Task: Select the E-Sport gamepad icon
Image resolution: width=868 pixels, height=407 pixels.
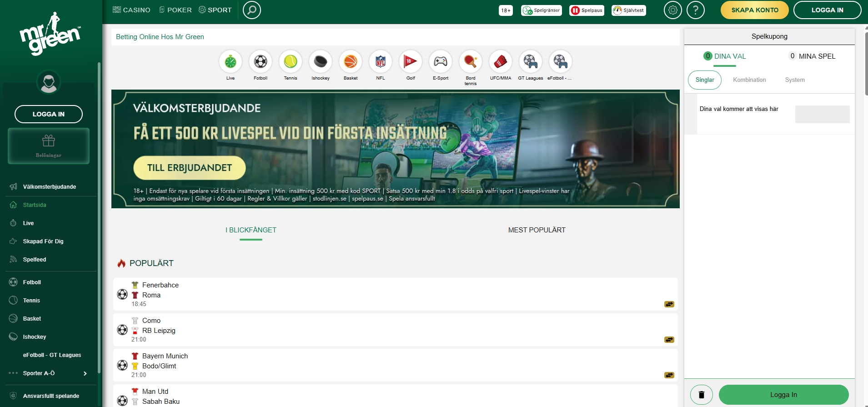Action: (x=441, y=61)
